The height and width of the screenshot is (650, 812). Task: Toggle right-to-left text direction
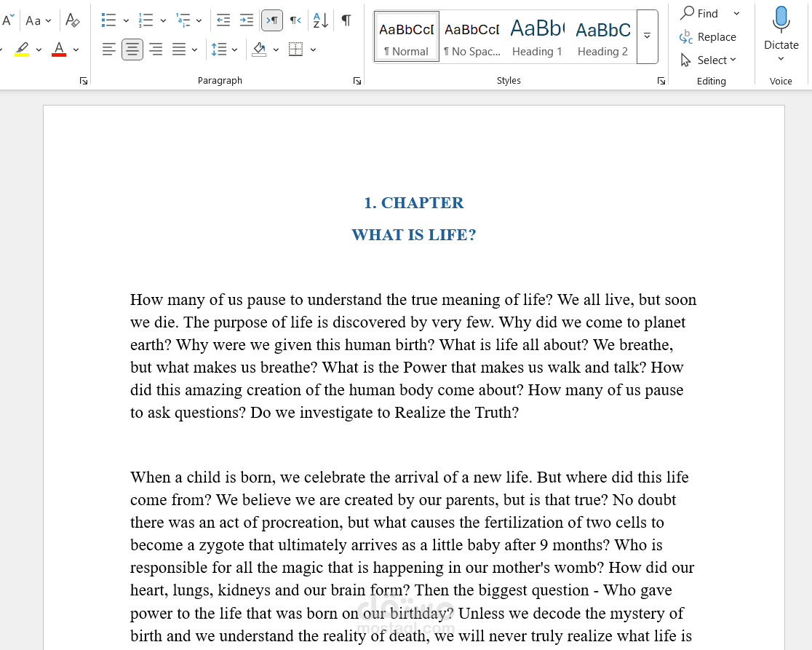295,20
